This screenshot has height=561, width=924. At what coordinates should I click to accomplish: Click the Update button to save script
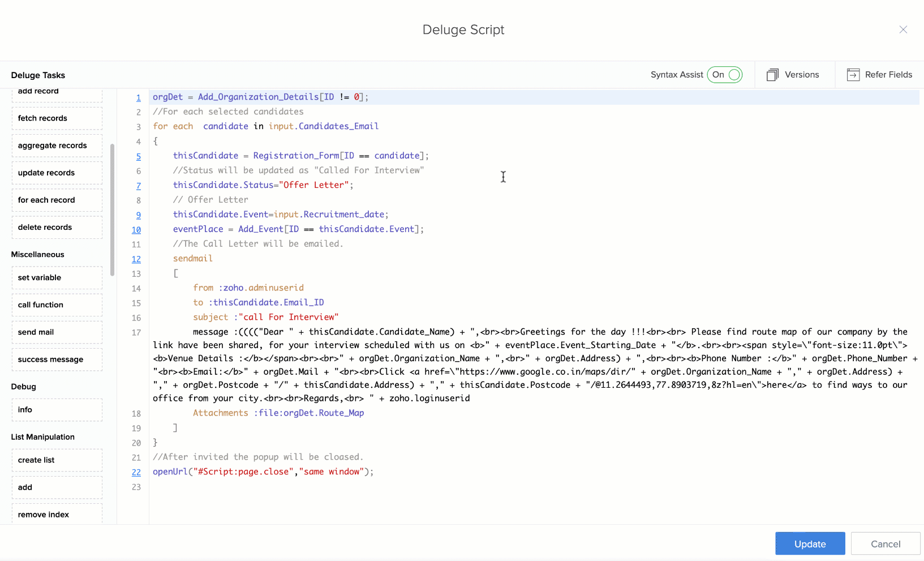[810, 543]
